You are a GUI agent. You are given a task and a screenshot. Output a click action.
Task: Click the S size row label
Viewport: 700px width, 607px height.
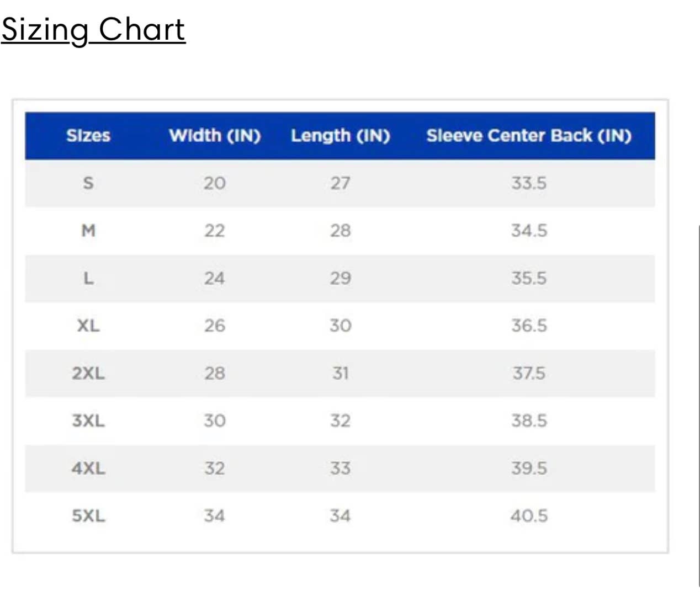click(x=88, y=183)
